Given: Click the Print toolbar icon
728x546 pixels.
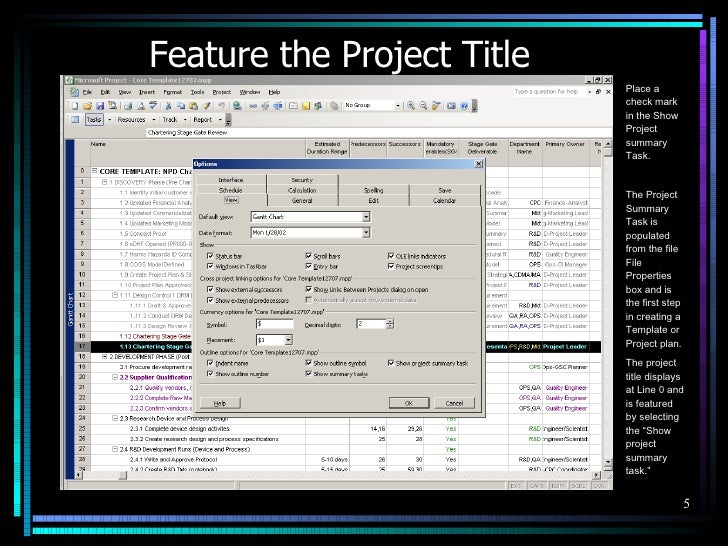Looking at the screenshot, I should [128, 106].
